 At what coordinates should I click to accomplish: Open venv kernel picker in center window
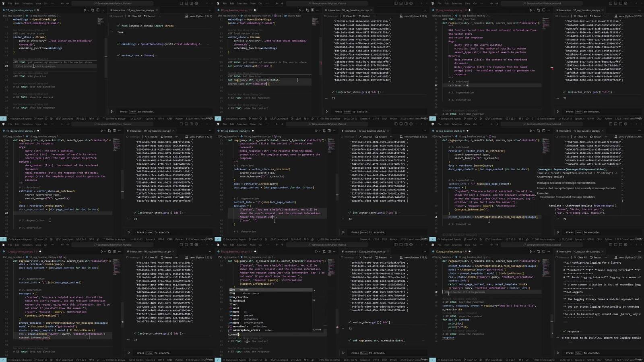413,137
